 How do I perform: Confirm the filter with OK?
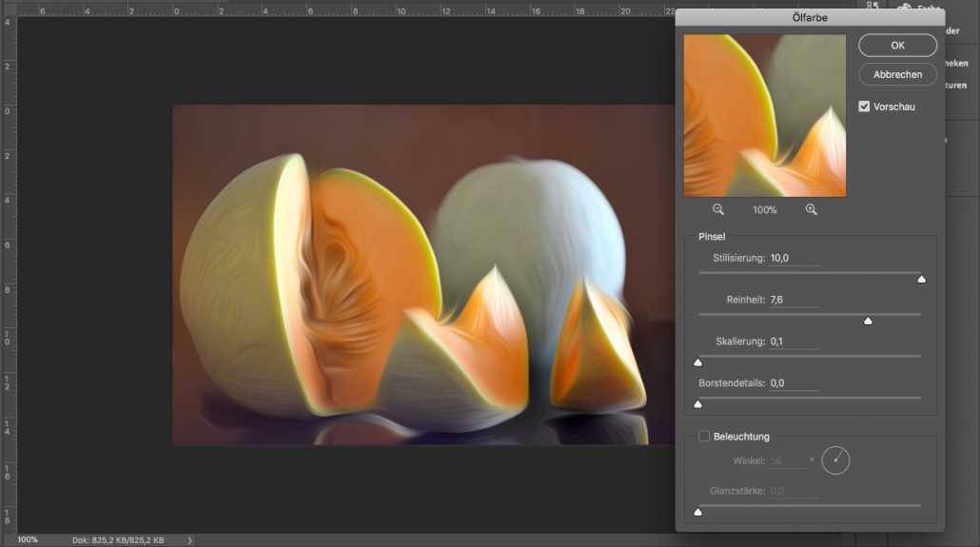click(897, 46)
